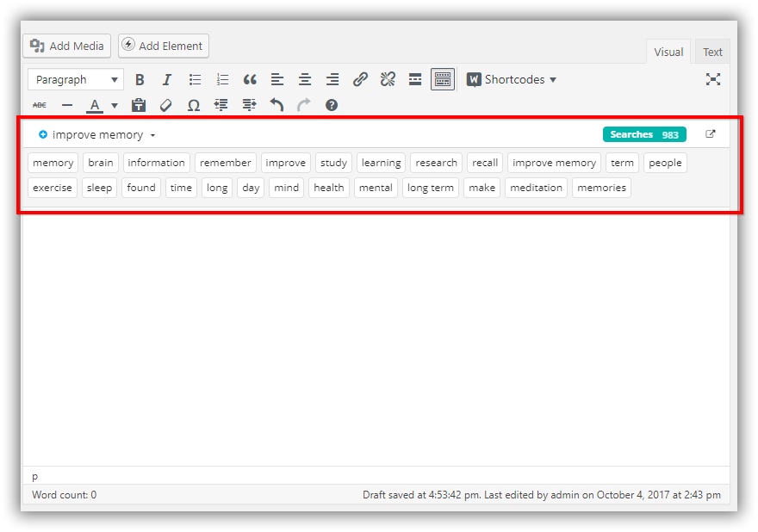Redo the last action
The height and width of the screenshot is (532, 758).
[x=304, y=105]
